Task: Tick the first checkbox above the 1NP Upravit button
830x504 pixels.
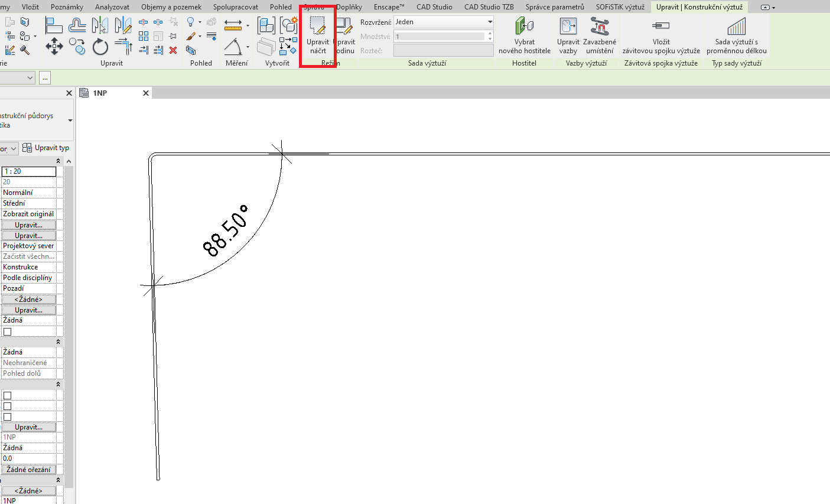Action: coord(8,396)
